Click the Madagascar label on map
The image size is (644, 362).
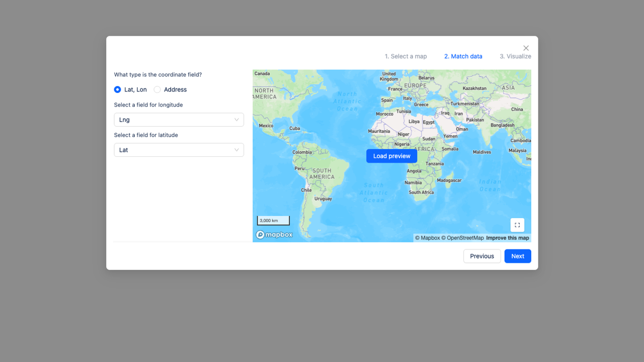pos(449,180)
